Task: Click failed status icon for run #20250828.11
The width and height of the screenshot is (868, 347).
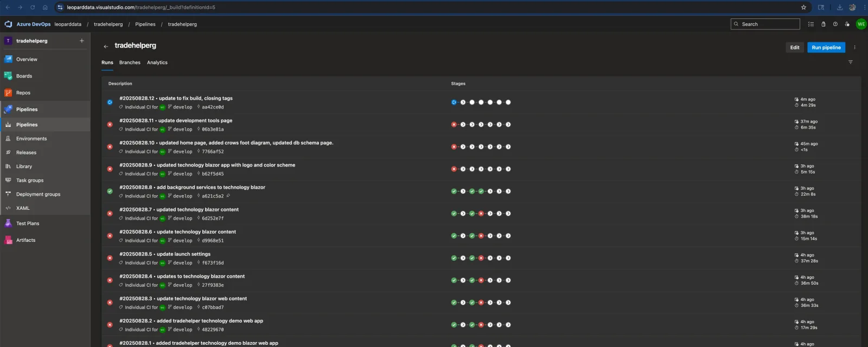Action: [x=110, y=125]
